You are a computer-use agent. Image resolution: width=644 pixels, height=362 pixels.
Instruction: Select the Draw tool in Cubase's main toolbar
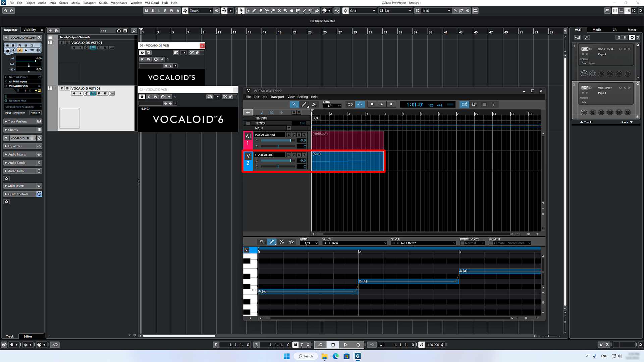click(x=254, y=10)
